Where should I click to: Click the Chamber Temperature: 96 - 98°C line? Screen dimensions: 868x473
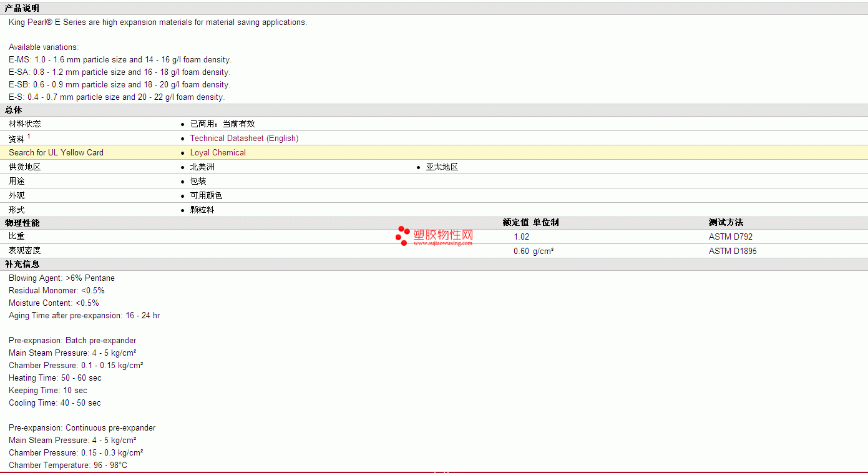(68, 465)
